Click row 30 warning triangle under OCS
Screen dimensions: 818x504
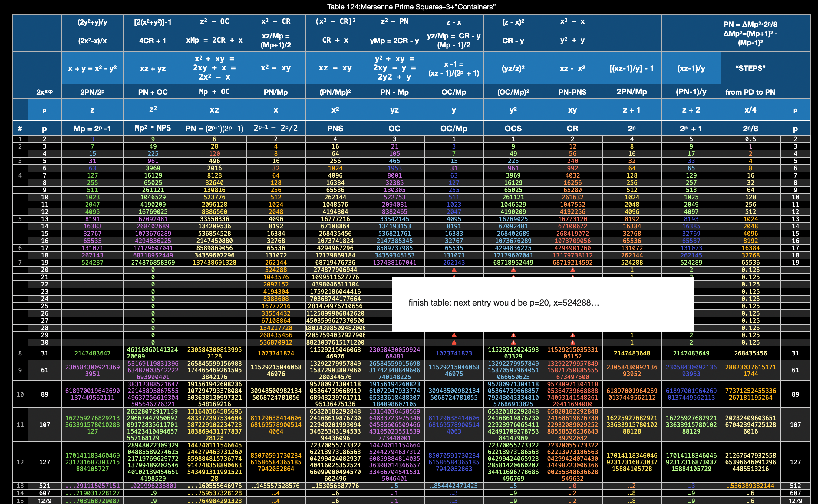click(x=513, y=342)
